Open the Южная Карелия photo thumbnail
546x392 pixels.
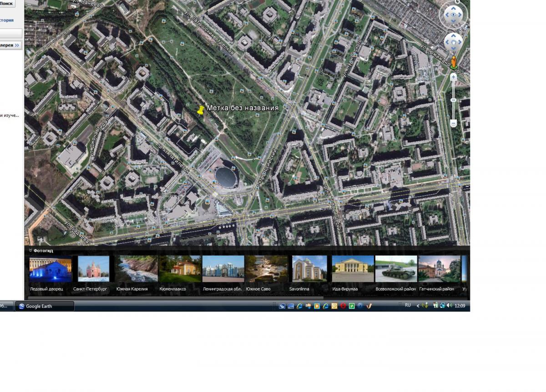click(x=136, y=269)
